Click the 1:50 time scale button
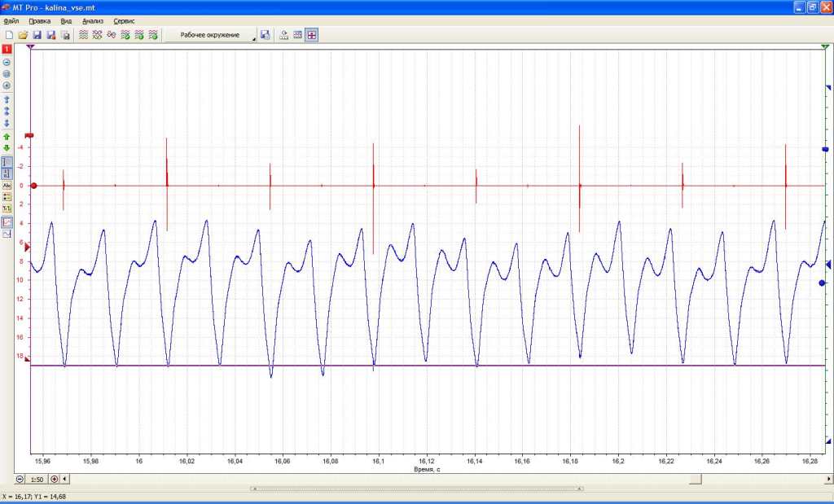The height and width of the screenshot is (504, 834). pos(37,480)
